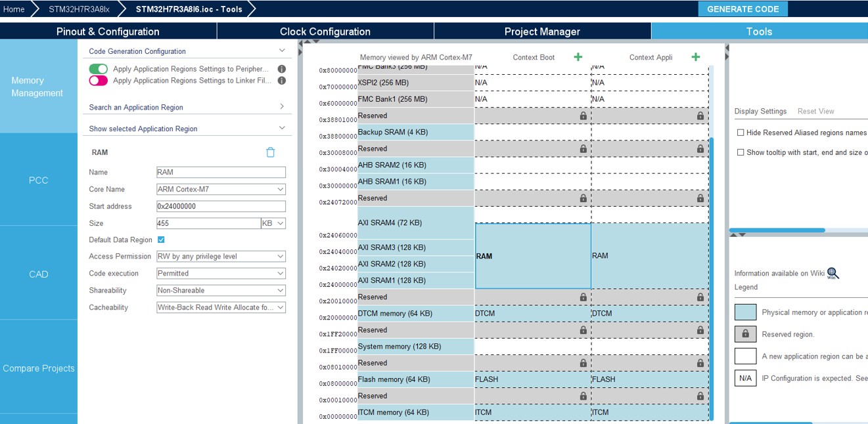This screenshot has width=868, height=424.
Task: Edit the Start address field
Action: point(221,206)
